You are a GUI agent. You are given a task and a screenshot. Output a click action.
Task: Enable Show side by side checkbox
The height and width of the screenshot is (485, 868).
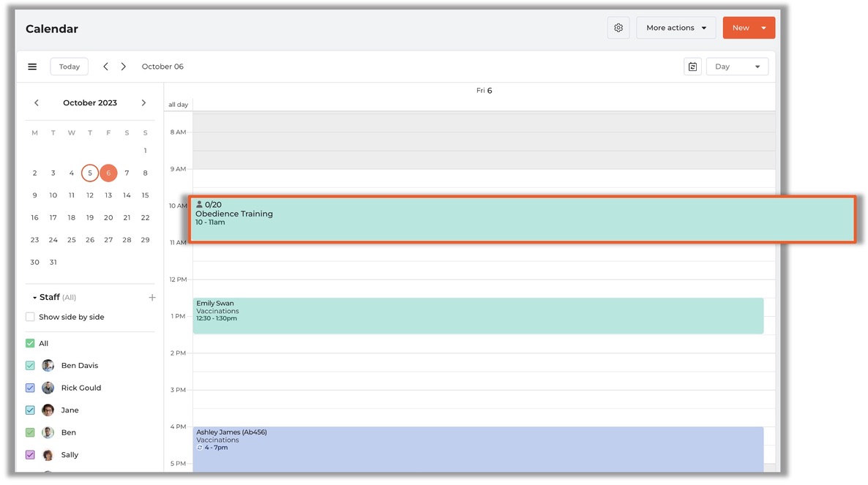point(30,317)
